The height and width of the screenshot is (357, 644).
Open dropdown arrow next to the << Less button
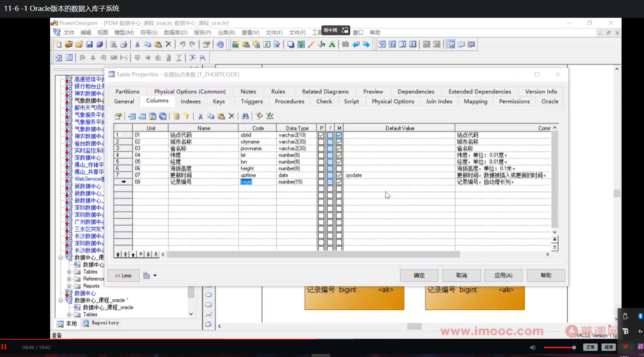click(155, 276)
